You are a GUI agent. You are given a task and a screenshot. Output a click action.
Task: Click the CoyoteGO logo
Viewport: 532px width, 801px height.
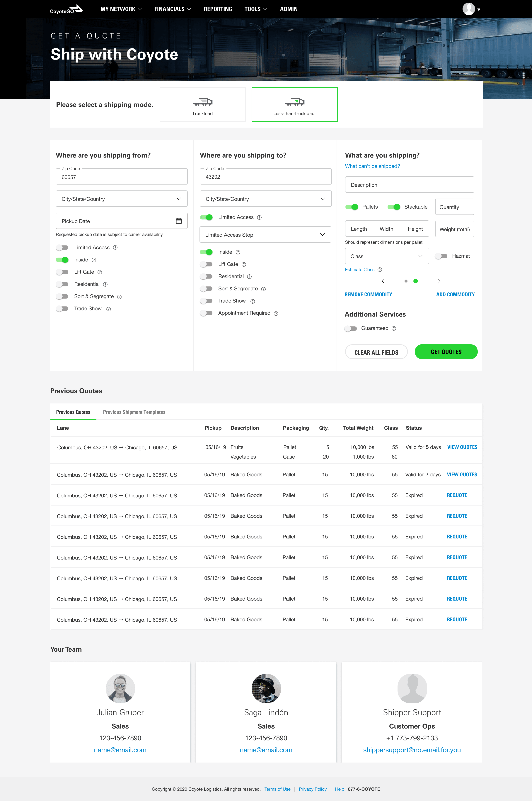coord(66,9)
